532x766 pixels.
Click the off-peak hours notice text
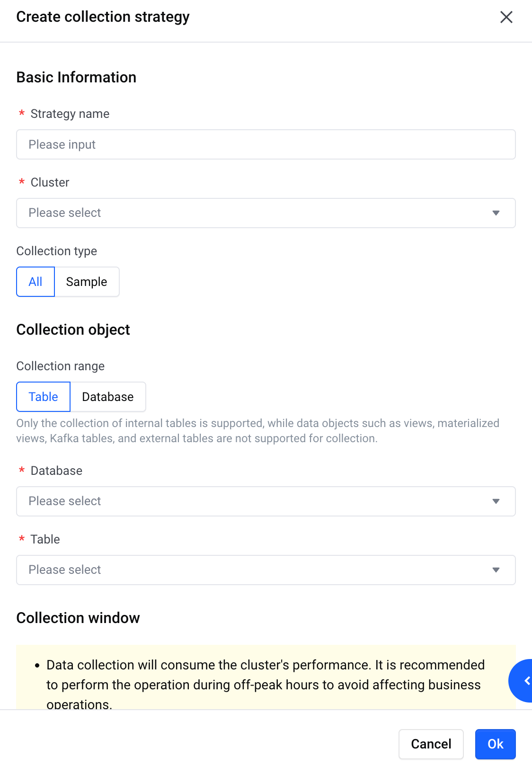click(x=265, y=685)
